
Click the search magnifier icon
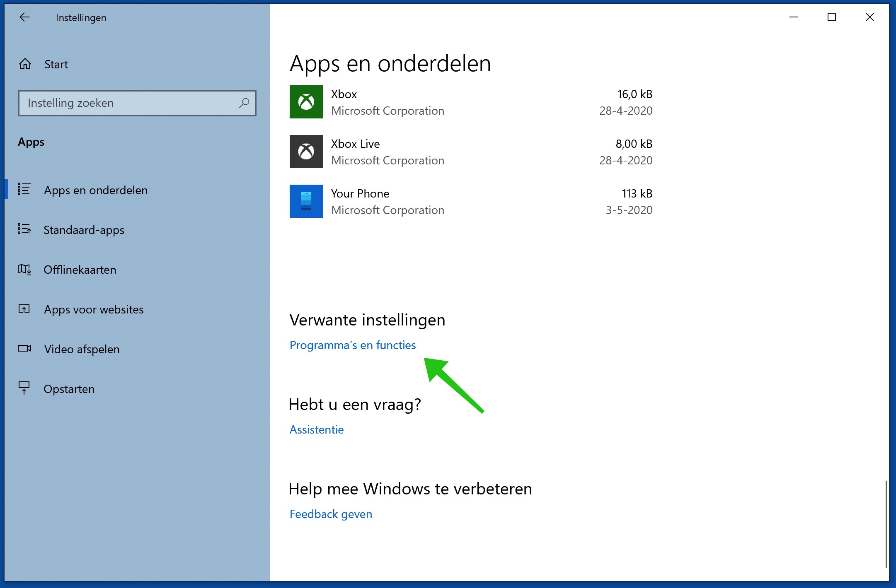[x=244, y=103]
